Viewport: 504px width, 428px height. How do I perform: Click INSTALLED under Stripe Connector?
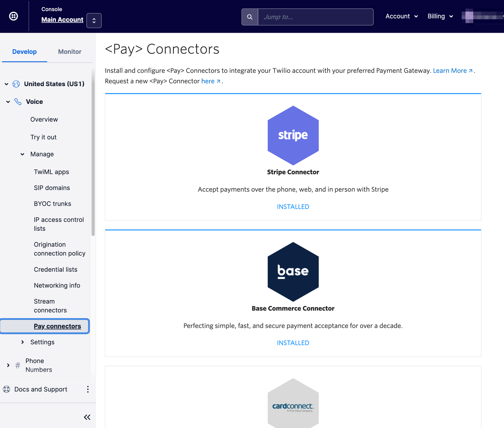pyautogui.click(x=293, y=206)
